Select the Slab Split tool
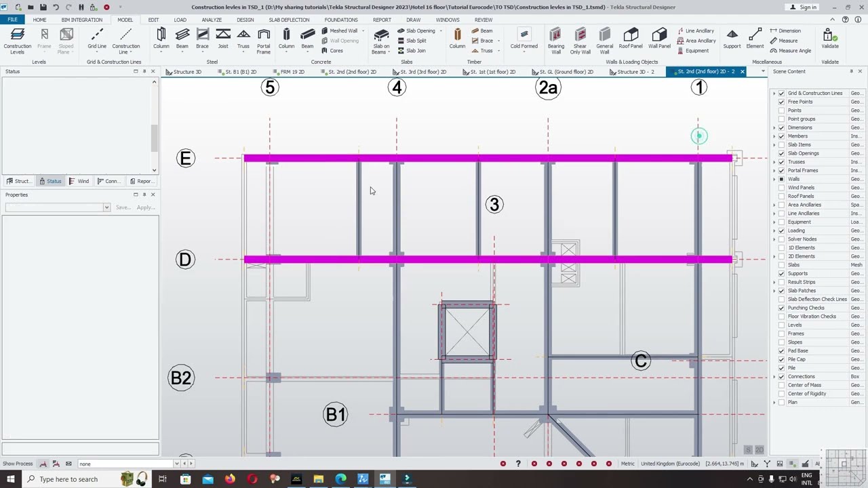Viewport: 868px width, 488px height. pos(412,41)
